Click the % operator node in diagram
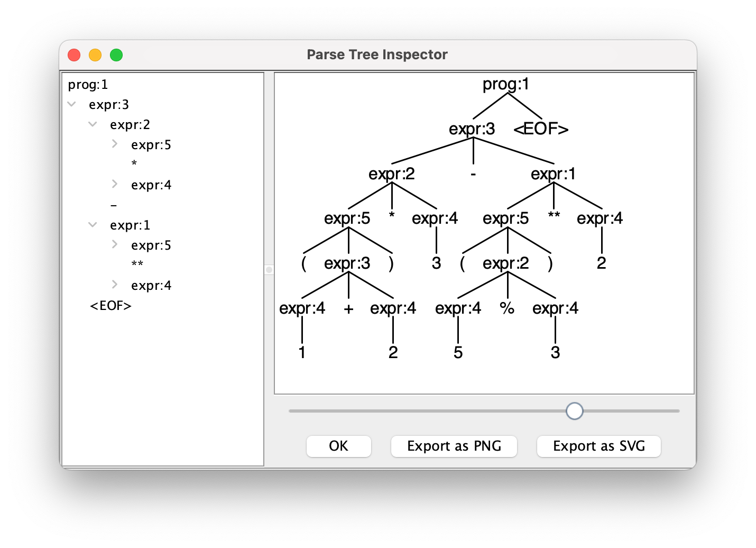 coord(507,308)
